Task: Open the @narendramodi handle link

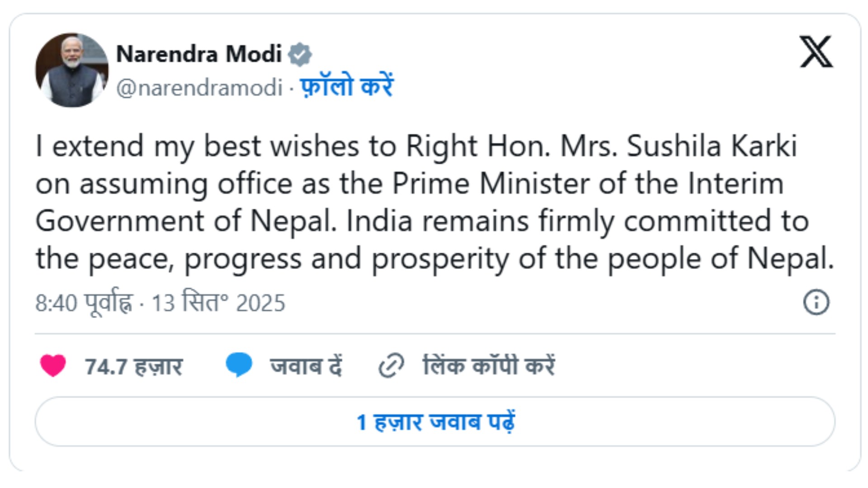Action: [199, 87]
